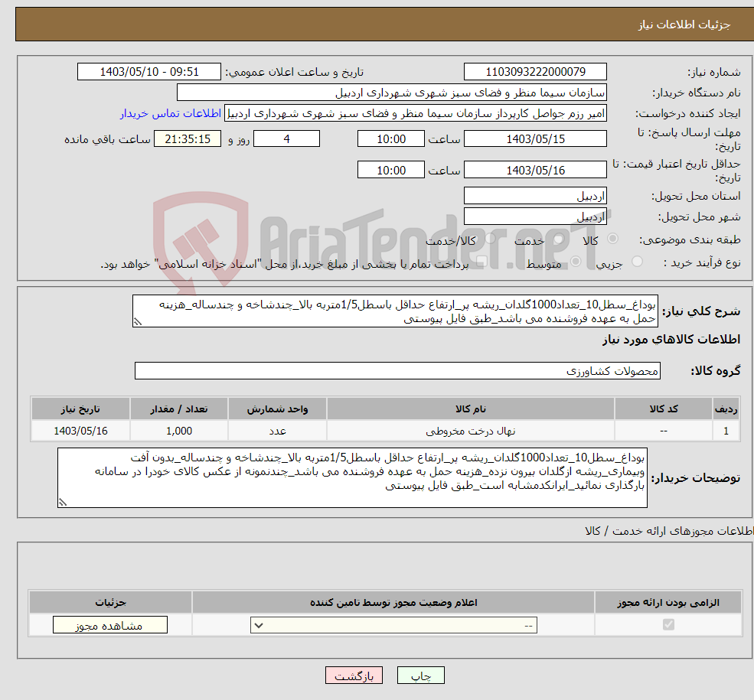Select the خدمت radio button
Viewport: 754px width, 700px height.
(x=558, y=238)
